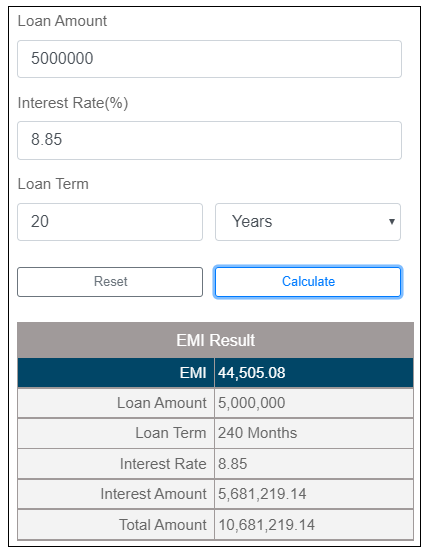Select the Loan Term number field

110,222
